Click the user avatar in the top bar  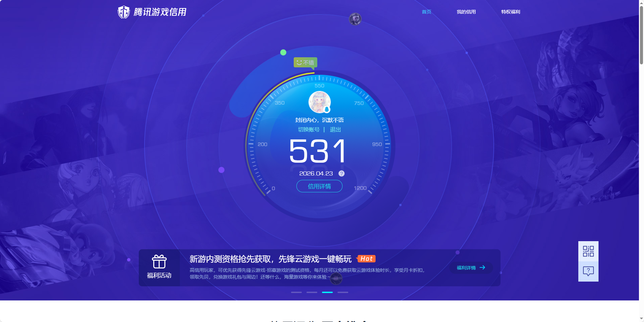pos(356,19)
